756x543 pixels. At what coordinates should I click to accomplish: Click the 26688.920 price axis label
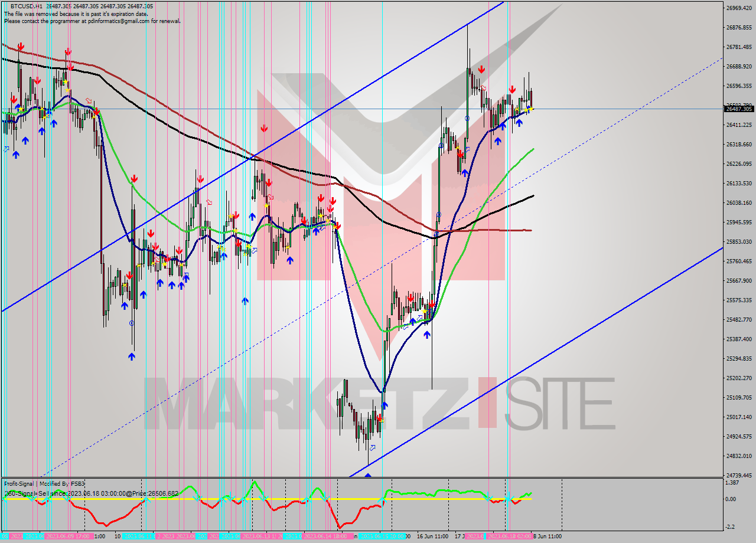[x=739, y=67]
